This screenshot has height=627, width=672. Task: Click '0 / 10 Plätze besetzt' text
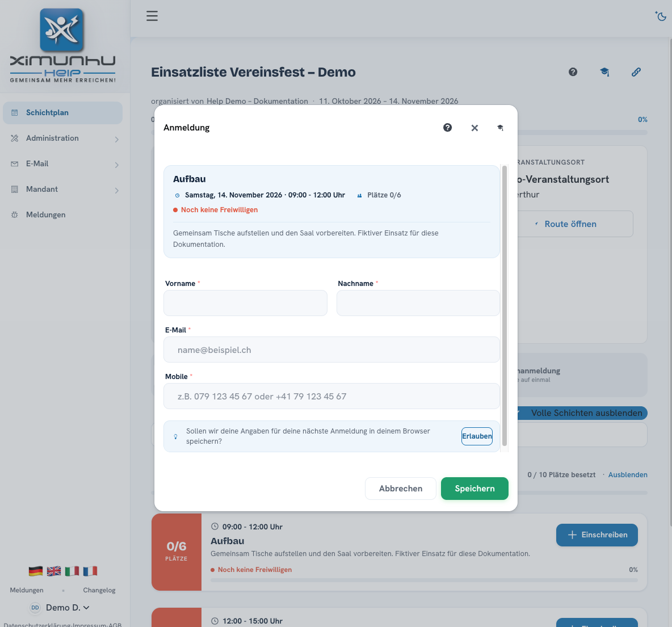pyautogui.click(x=561, y=475)
